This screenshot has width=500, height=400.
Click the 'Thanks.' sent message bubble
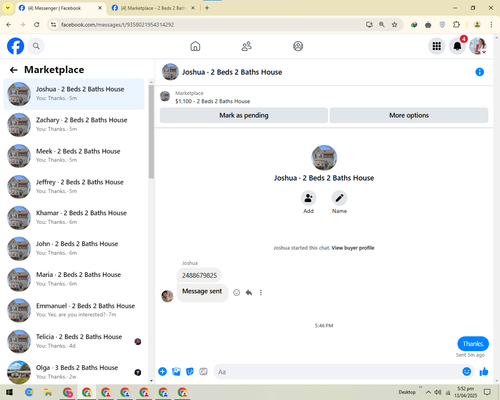(x=473, y=344)
